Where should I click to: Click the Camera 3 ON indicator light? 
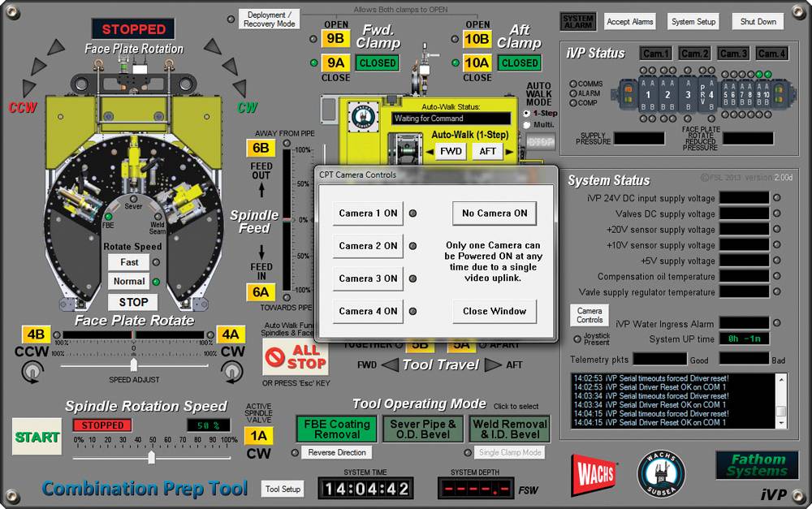coord(412,278)
